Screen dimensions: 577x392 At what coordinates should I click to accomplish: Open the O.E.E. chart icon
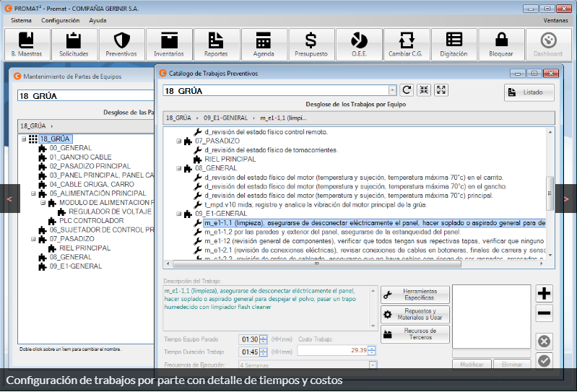[x=359, y=45]
